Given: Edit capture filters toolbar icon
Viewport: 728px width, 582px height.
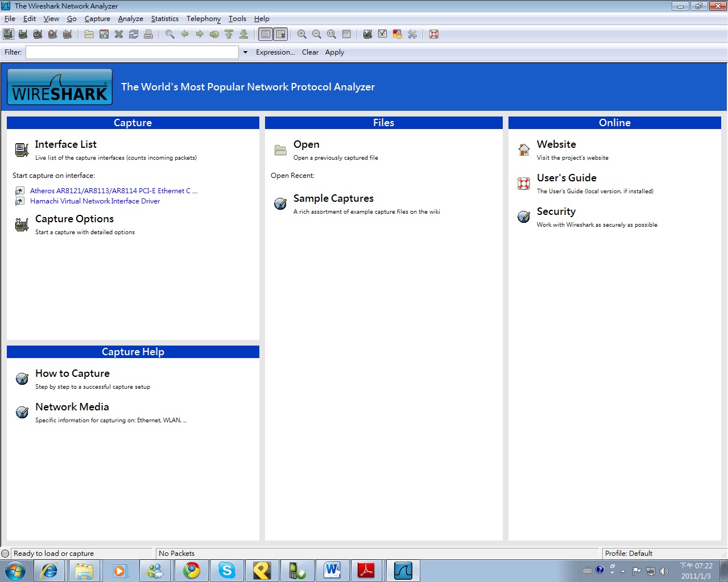Looking at the screenshot, I should pos(368,34).
